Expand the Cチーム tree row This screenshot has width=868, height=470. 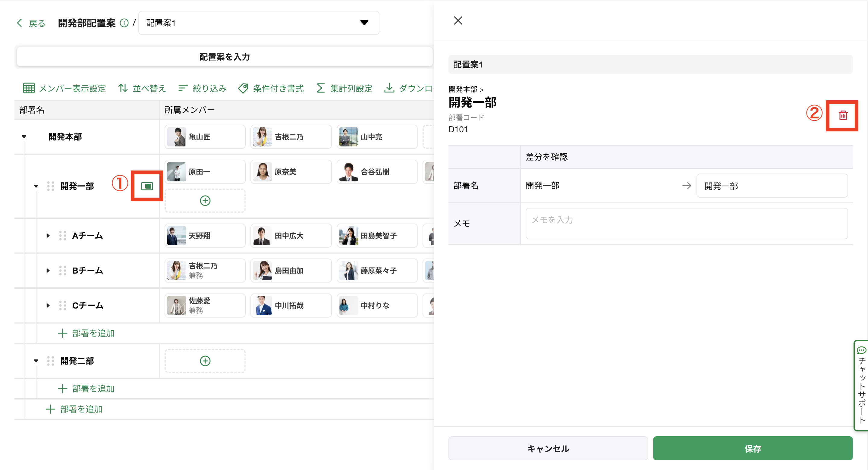point(48,305)
